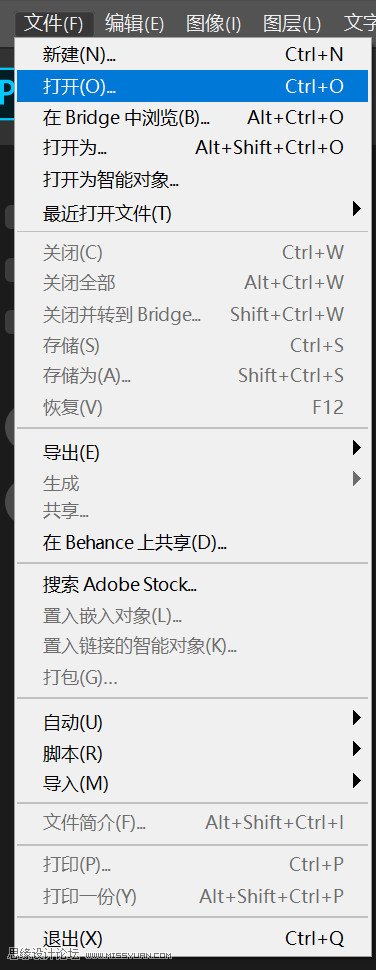The width and height of the screenshot is (376, 970).
Task: Click 打开为... menu item
Action: pyautogui.click(x=192, y=148)
